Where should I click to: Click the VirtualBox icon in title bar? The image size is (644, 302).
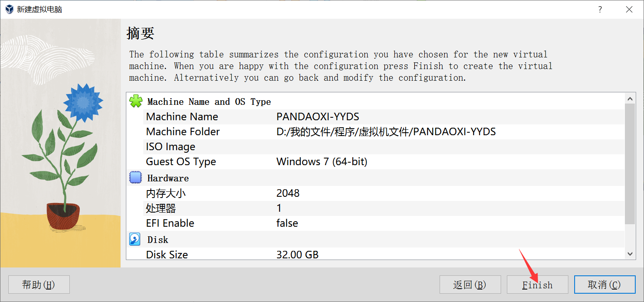point(8,9)
